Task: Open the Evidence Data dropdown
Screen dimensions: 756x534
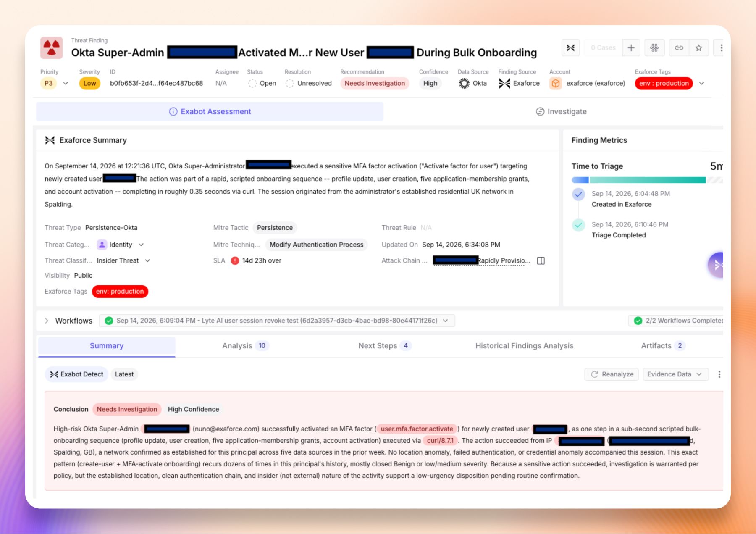Action: (x=675, y=374)
